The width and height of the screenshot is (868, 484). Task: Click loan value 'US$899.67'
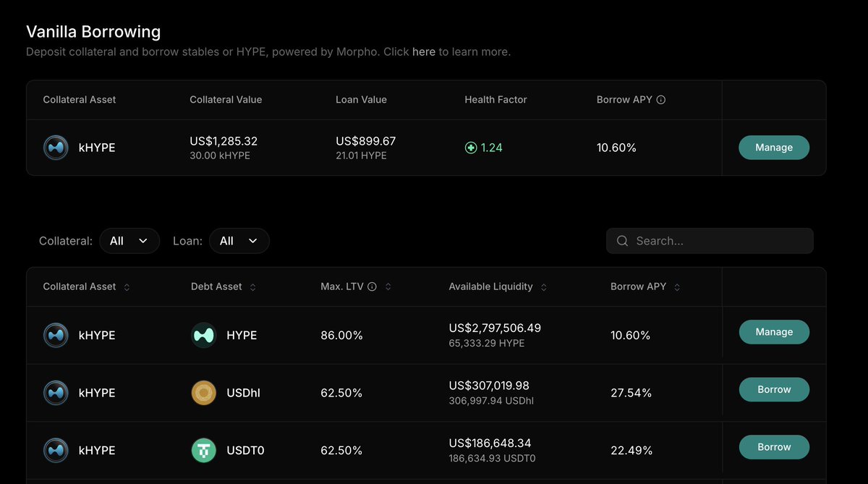pos(366,141)
